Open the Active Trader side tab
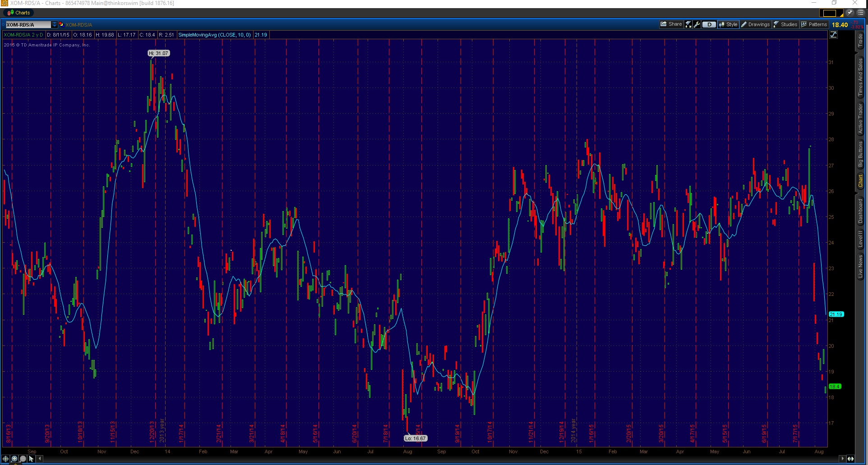 click(x=860, y=118)
